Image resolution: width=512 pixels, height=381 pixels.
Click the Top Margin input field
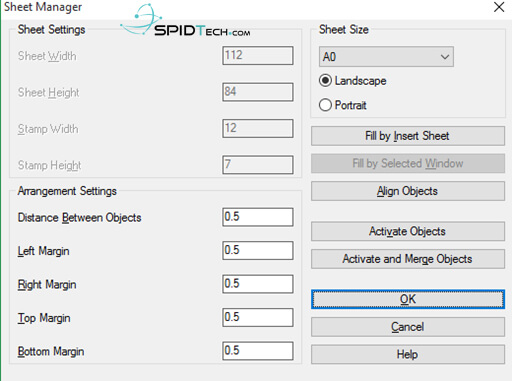click(x=258, y=317)
